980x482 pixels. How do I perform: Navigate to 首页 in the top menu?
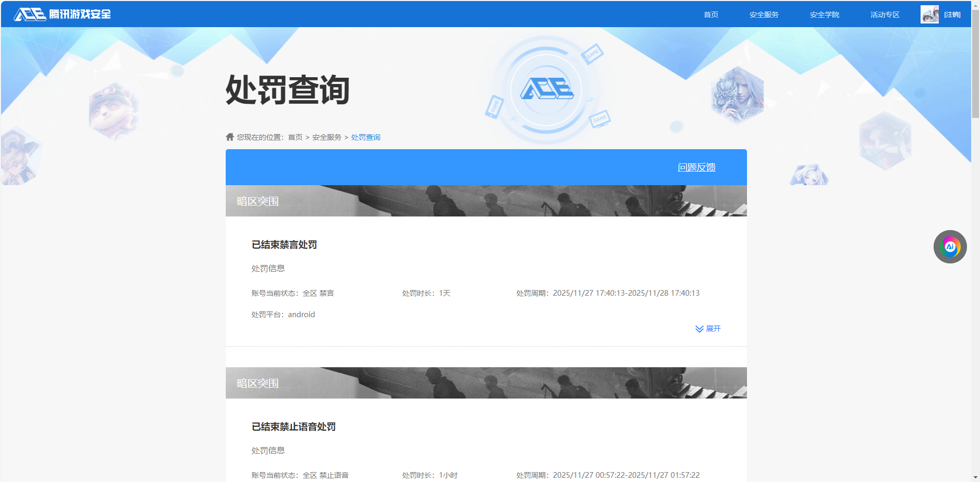pyautogui.click(x=710, y=14)
